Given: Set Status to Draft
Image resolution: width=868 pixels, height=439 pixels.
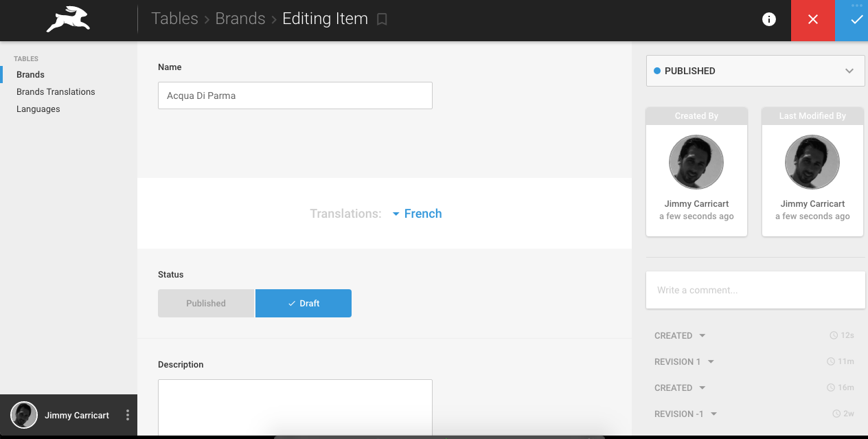Looking at the screenshot, I should point(304,303).
